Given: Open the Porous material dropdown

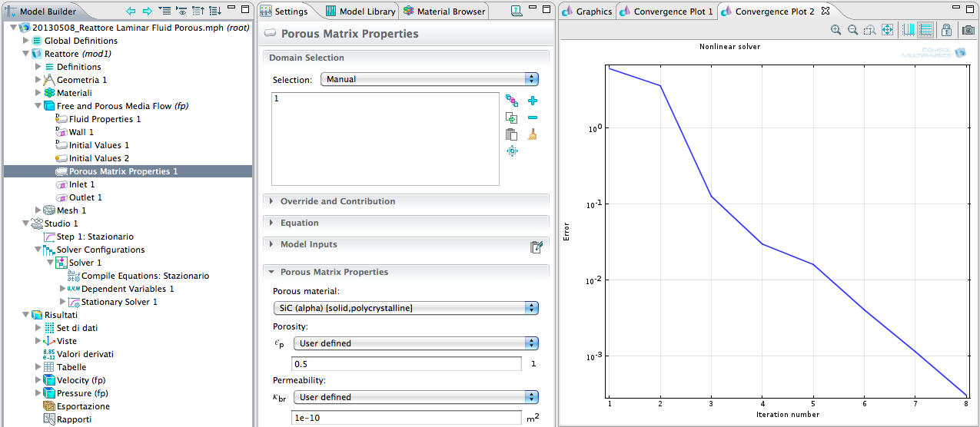Looking at the screenshot, I should point(406,308).
